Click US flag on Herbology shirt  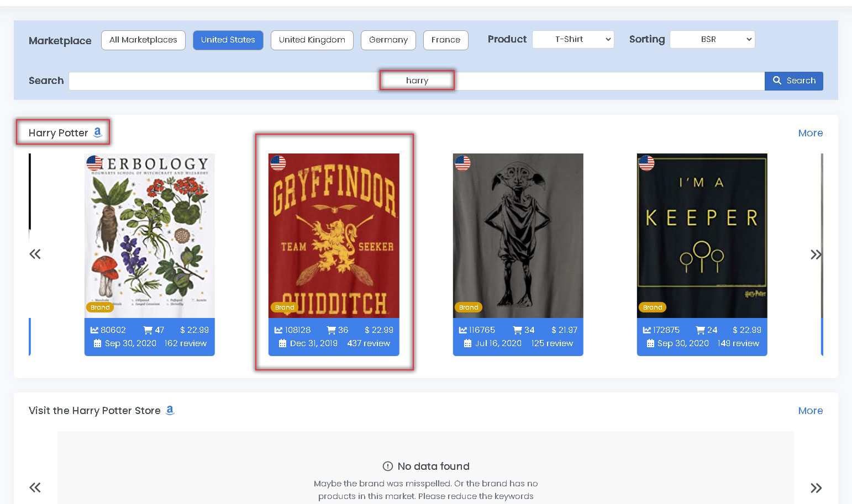94,163
